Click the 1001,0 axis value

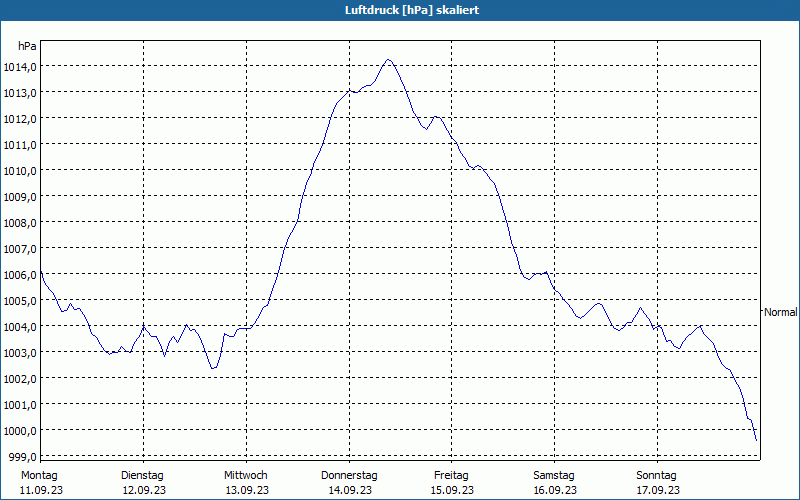click(19, 405)
